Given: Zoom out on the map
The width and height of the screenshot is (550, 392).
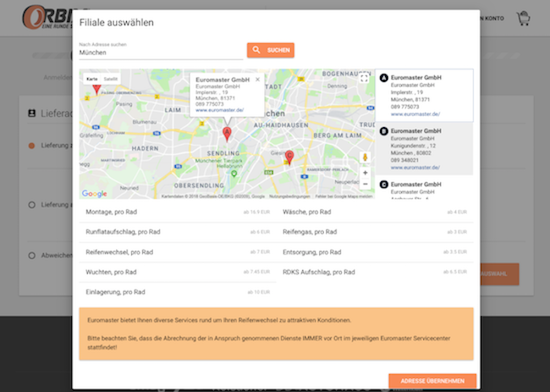Looking at the screenshot, I should coord(365,184).
